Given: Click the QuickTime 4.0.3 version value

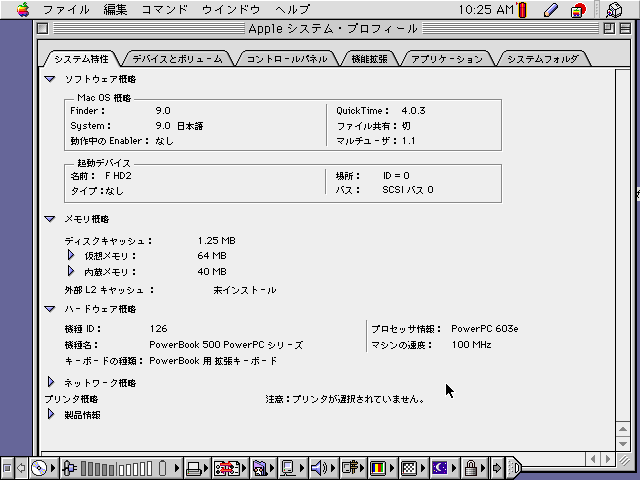Looking at the screenshot, I should [413, 111].
